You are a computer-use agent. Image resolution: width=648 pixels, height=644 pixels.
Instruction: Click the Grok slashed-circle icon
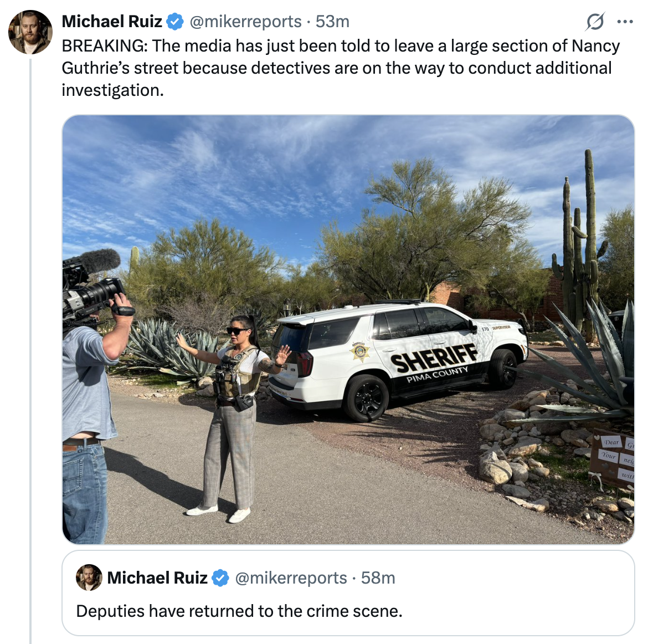tap(595, 22)
